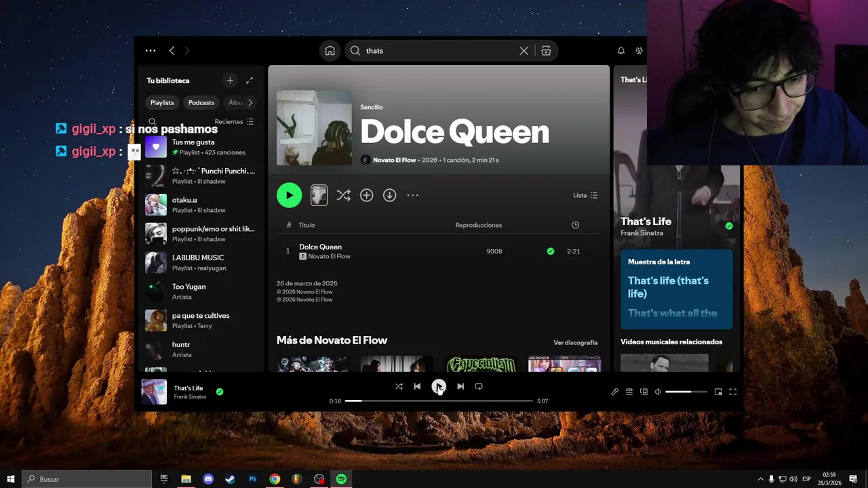Toggle repeat in the player bar

tap(479, 386)
